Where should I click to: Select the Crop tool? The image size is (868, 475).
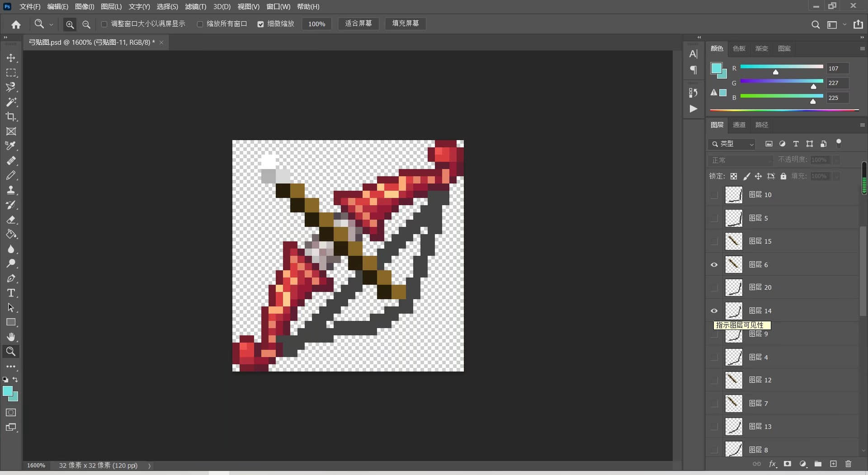pos(11,117)
